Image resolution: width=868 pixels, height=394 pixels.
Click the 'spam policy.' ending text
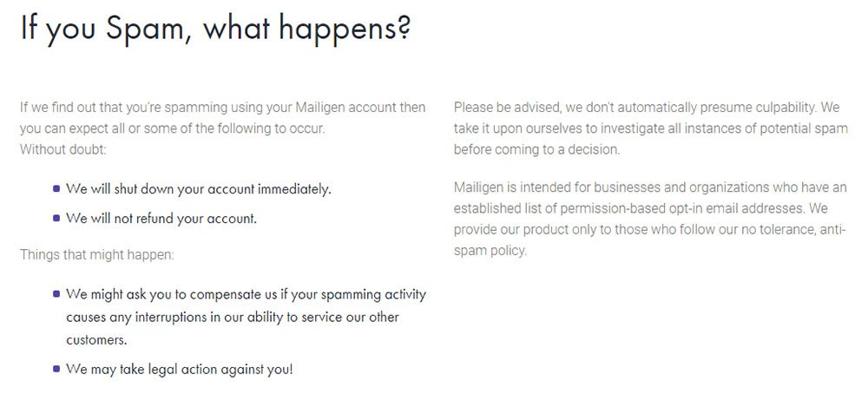click(490, 251)
